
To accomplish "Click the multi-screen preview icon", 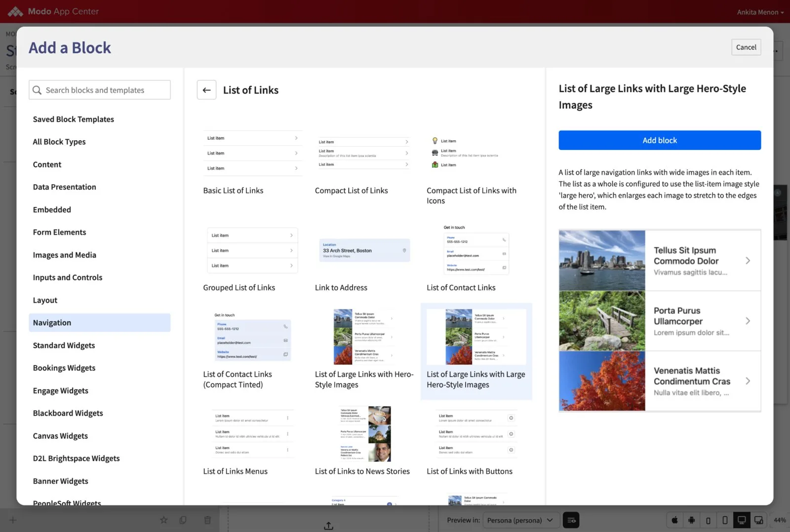I will coord(758,520).
